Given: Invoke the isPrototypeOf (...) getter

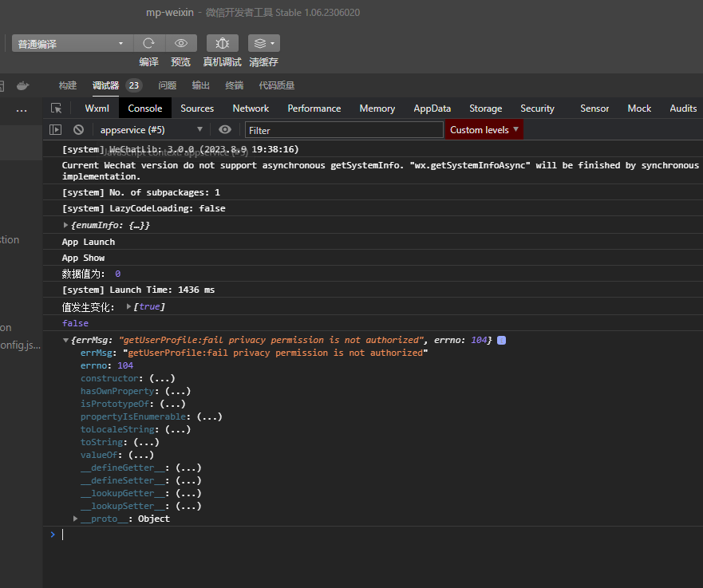Looking at the screenshot, I should [x=172, y=404].
